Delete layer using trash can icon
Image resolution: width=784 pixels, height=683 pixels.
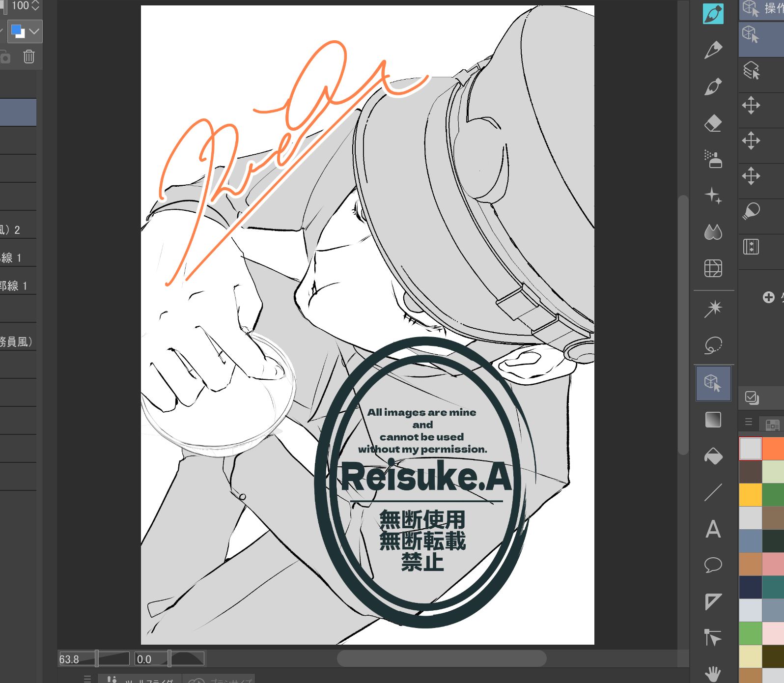[29, 57]
